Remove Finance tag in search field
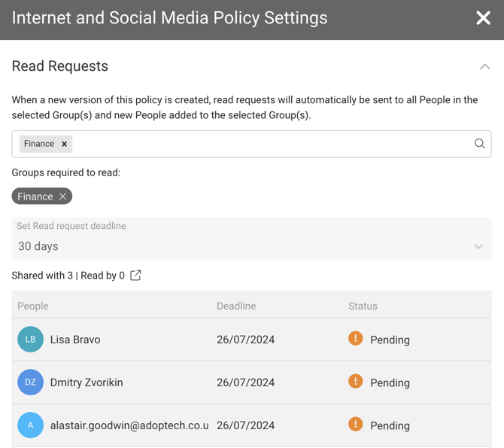This screenshot has width=504, height=448. click(65, 144)
